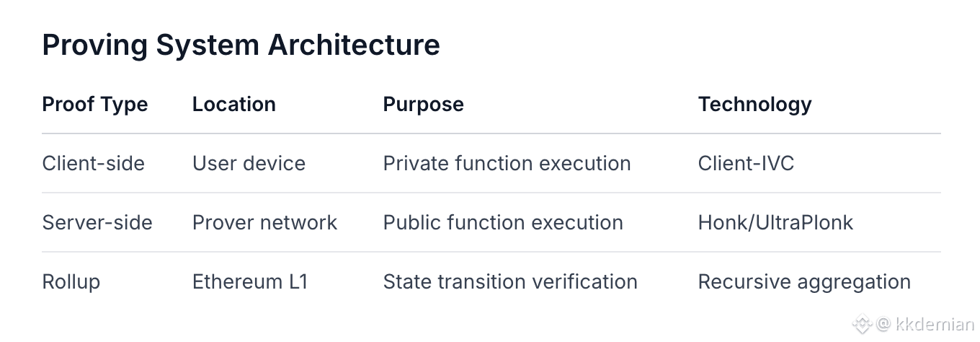
Task: Click the divider line below the header row
Action: point(491,133)
